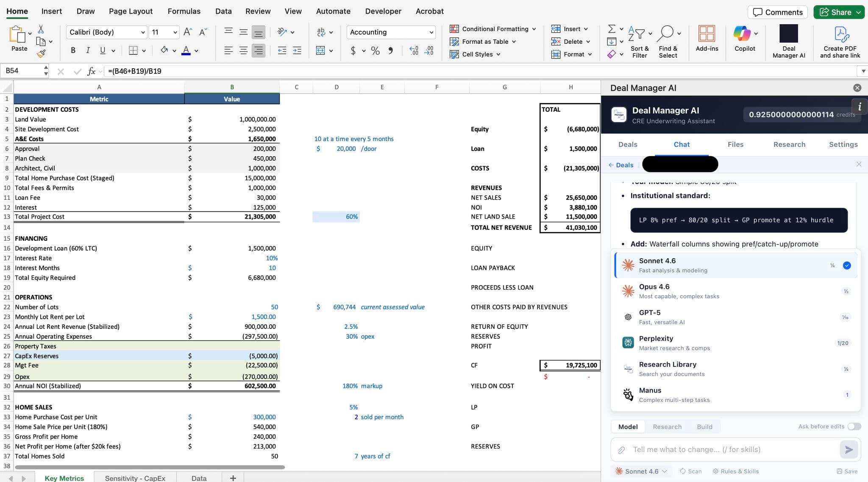This screenshot has height=482, width=868.
Task: Open the Sonnet 4.6 model selector at bottom
Action: coord(641,471)
